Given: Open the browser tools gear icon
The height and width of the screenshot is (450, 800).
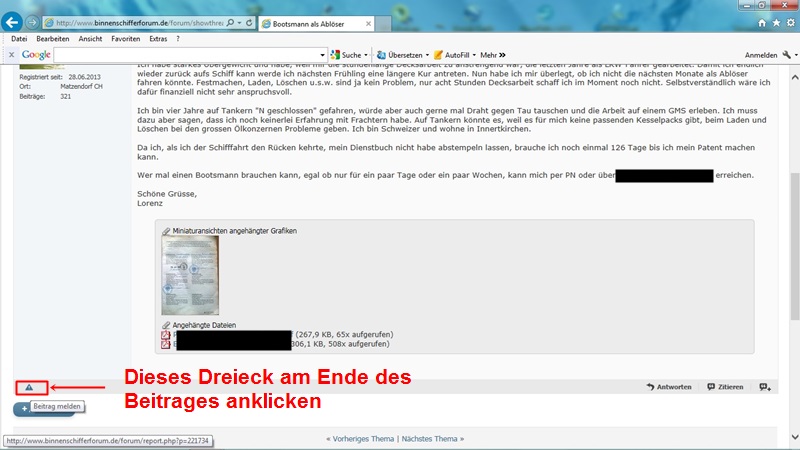Looking at the screenshot, I should click(x=789, y=22).
